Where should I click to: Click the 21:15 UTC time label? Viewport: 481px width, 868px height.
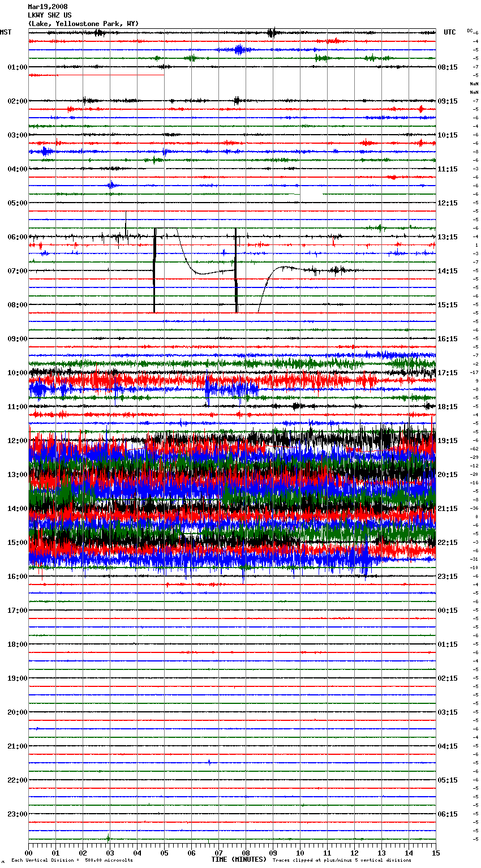tap(448, 509)
